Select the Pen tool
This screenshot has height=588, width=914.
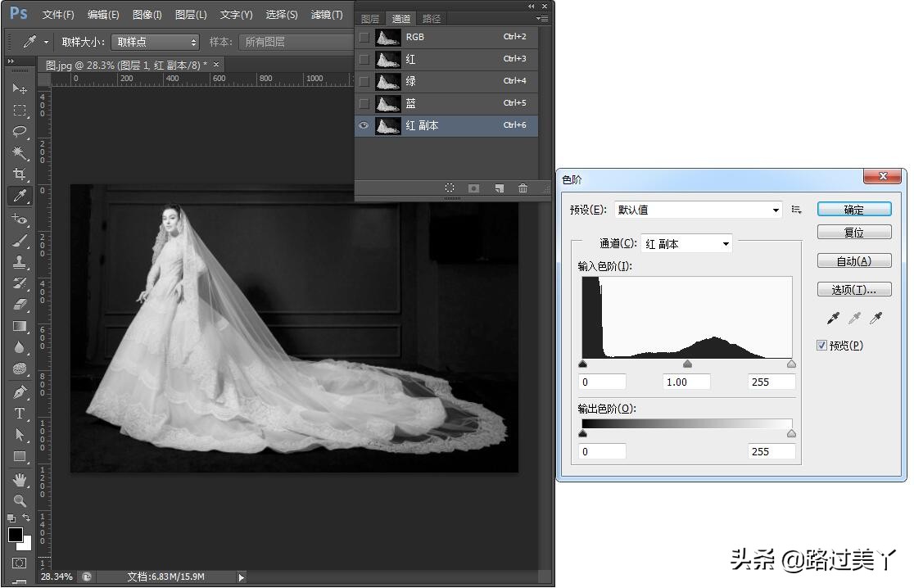point(19,391)
